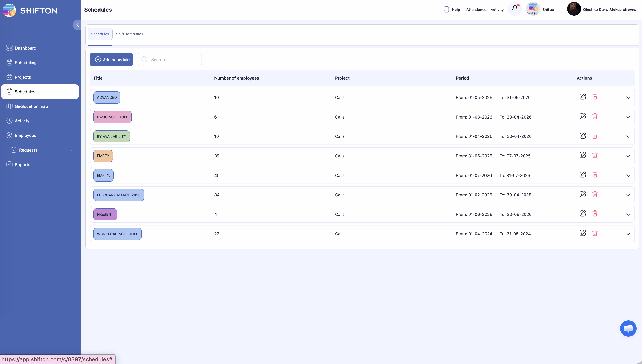Click the Add schedule button

point(111,60)
